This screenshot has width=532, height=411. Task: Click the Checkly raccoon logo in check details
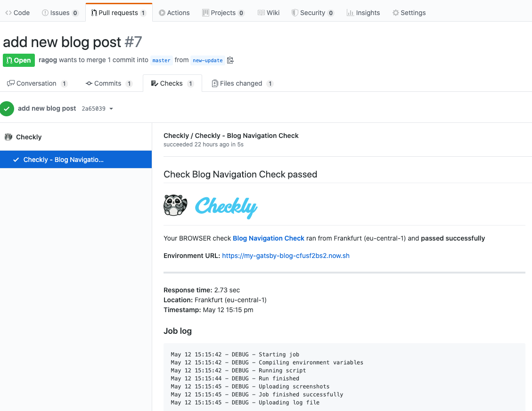tap(175, 206)
